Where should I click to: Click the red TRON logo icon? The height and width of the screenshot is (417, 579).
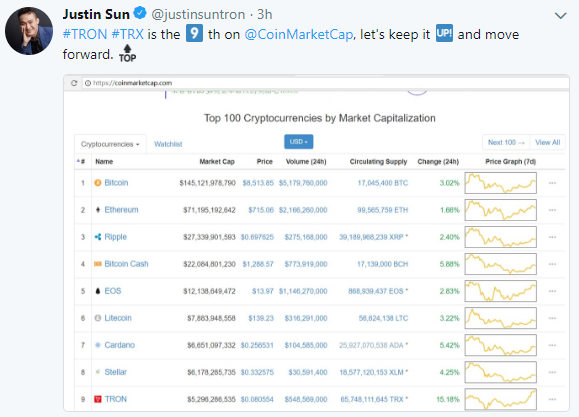coord(98,399)
